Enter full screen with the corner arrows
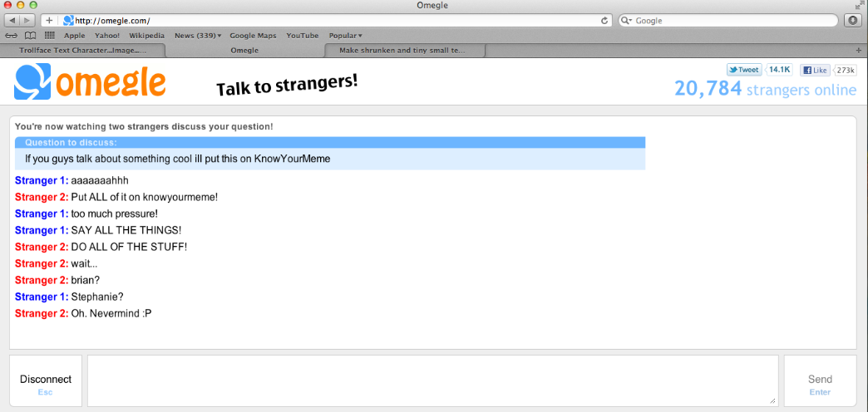Screen dimensions: 868x412 (x=859, y=6)
